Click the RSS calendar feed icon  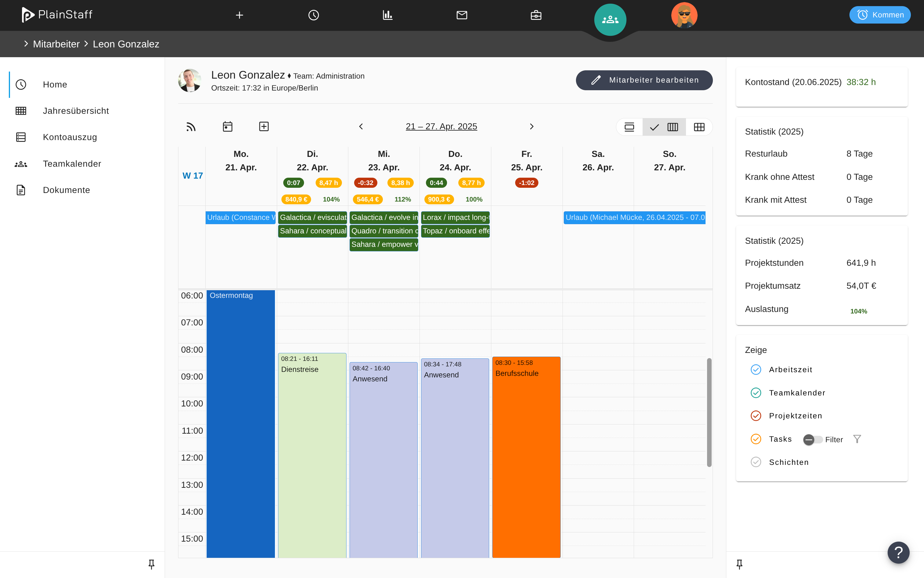(x=191, y=127)
